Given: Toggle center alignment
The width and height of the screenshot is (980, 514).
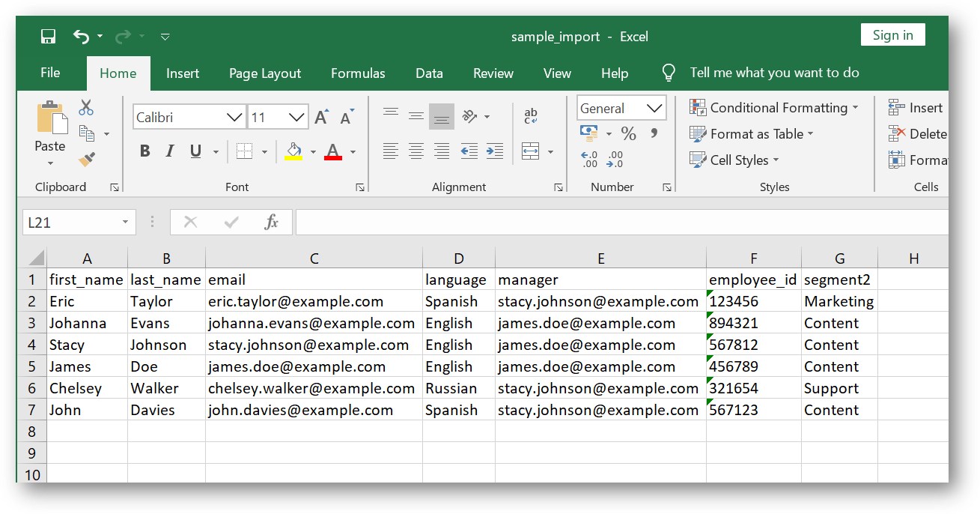Looking at the screenshot, I should [416, 151].
